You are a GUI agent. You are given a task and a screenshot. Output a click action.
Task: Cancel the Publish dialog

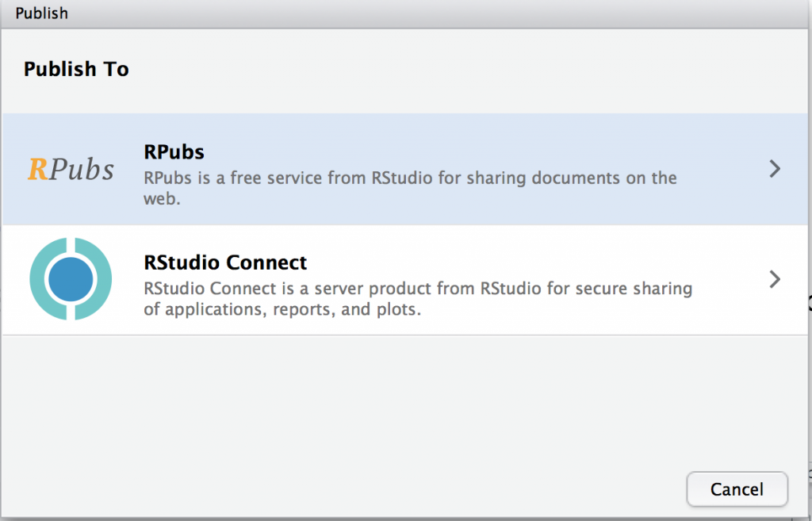click(x=737, y=489)
